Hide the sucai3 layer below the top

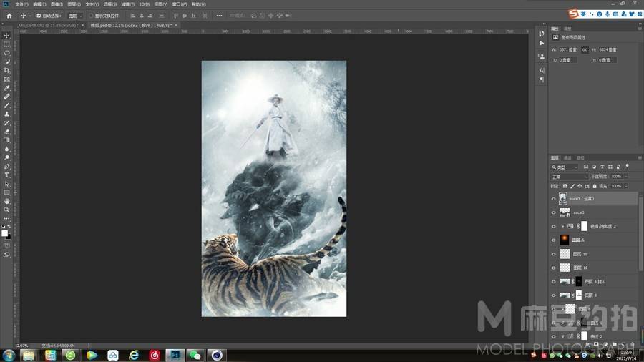553,212
